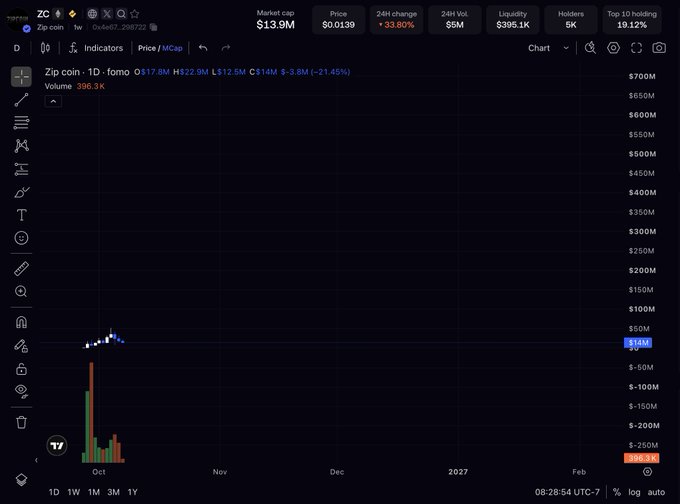The height and width of the screenshot is (504, 680).
Task: Click the $14M price label on axis
Action: 638,343
